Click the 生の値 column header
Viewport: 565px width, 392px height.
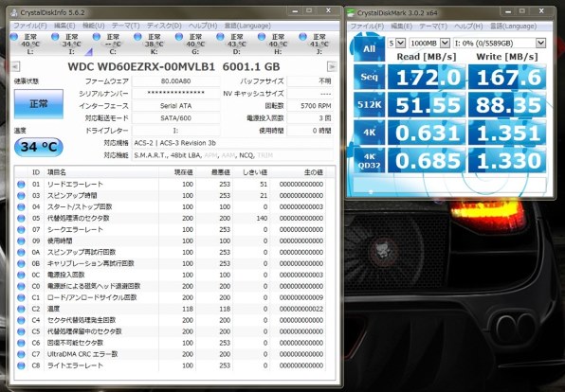point(299,172)
